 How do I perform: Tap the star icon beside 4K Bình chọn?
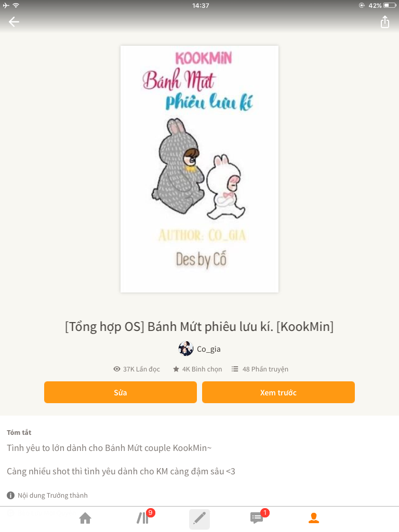tap(176, 369)
